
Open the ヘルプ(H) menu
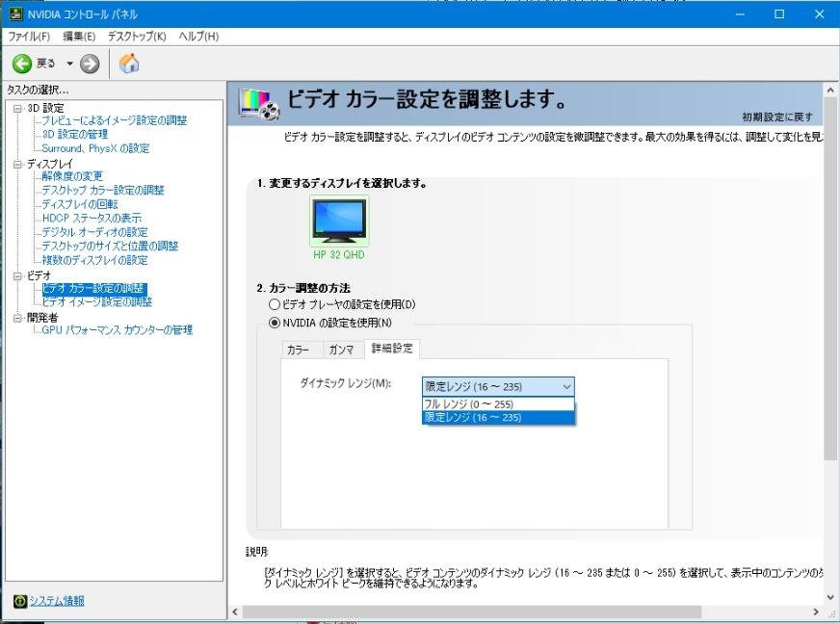(x=198, y=37)
